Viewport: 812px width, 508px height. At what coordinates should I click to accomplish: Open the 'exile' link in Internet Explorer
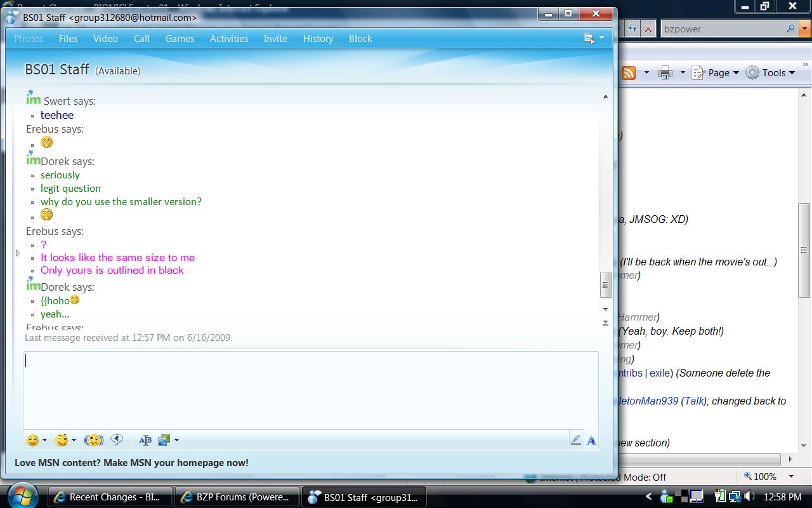click(x=660, y=373)
